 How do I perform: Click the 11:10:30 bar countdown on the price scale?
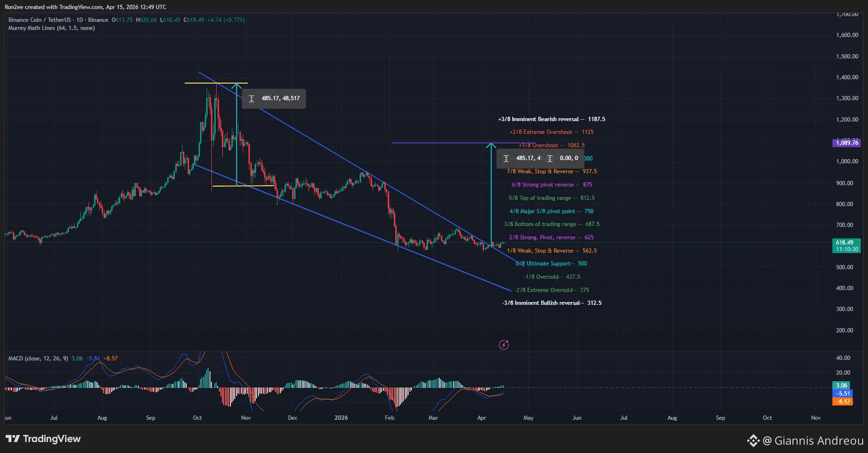click(847, 249)
